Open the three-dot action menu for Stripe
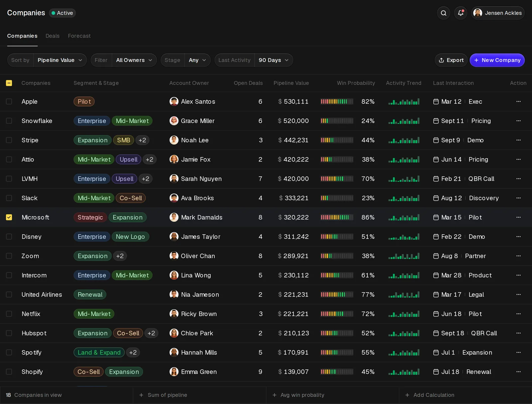 [518, 140]
